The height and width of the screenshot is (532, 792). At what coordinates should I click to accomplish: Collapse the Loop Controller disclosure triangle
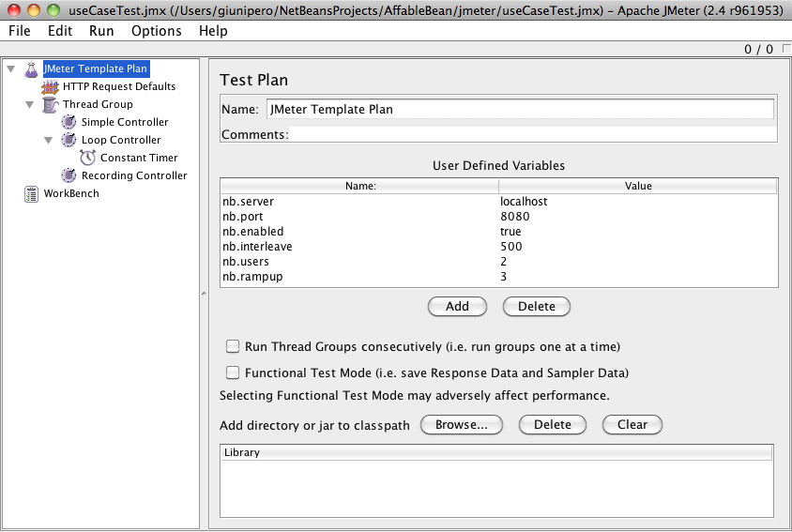pos(48,140)
